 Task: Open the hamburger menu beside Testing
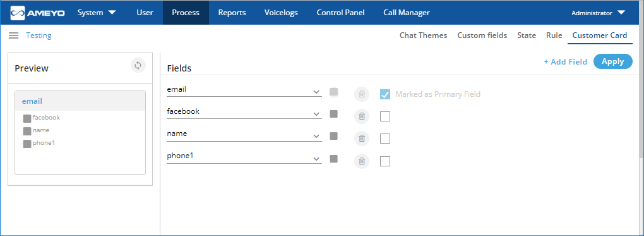13,35
